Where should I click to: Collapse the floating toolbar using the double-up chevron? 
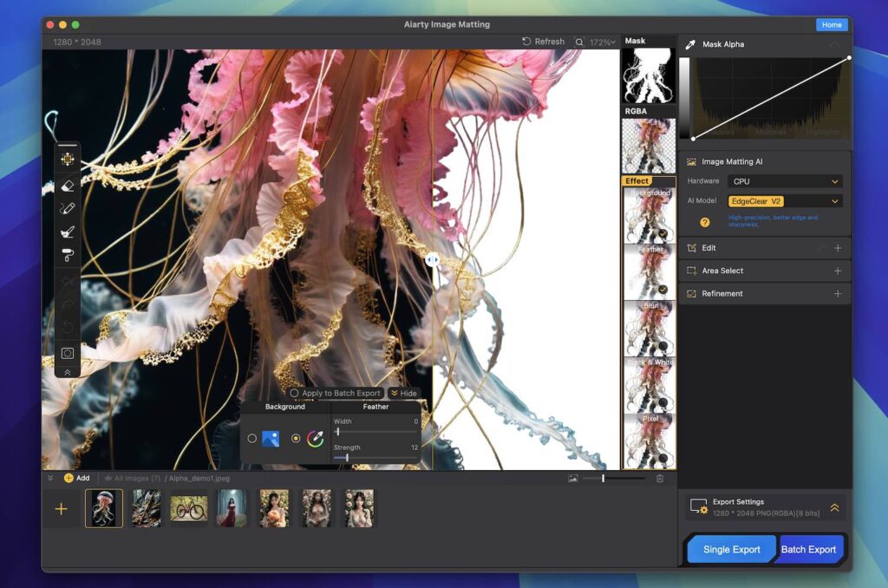click(68, 372)
